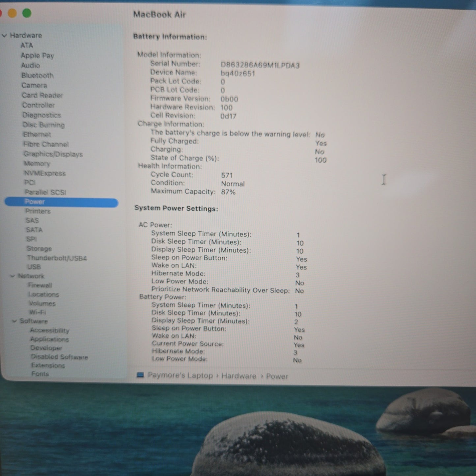Open the Audio hardware entry
Viewport: 476px width, 476px height.
click(x=31, y=66)
